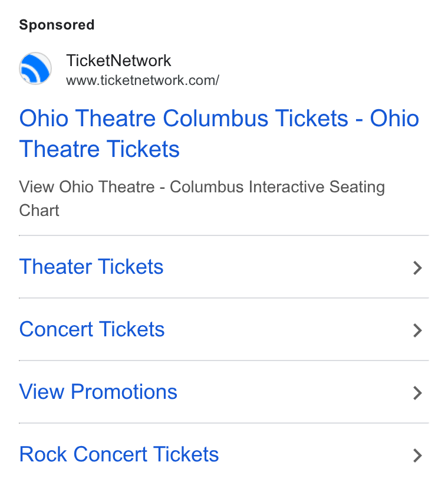Image resolution: width=448 pixels, height=485 pixels.
Task: Click the Sponsored label
Action: tap(57, 25)
